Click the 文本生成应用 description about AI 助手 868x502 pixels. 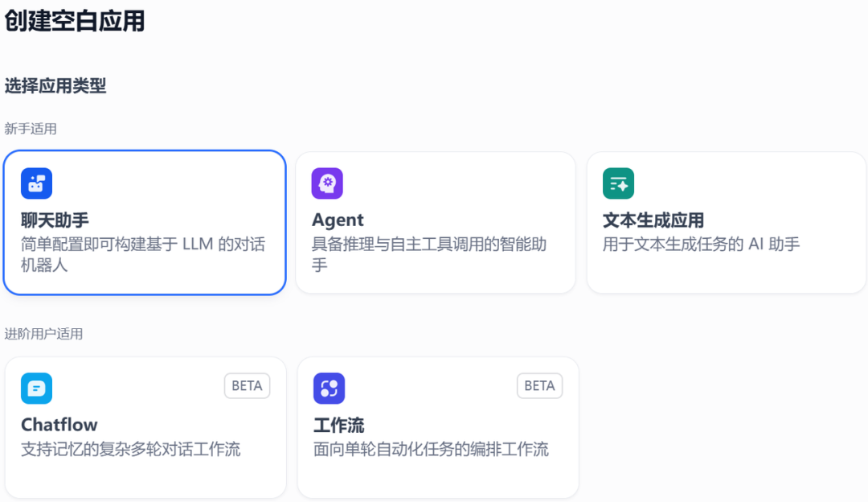[701, 244]
